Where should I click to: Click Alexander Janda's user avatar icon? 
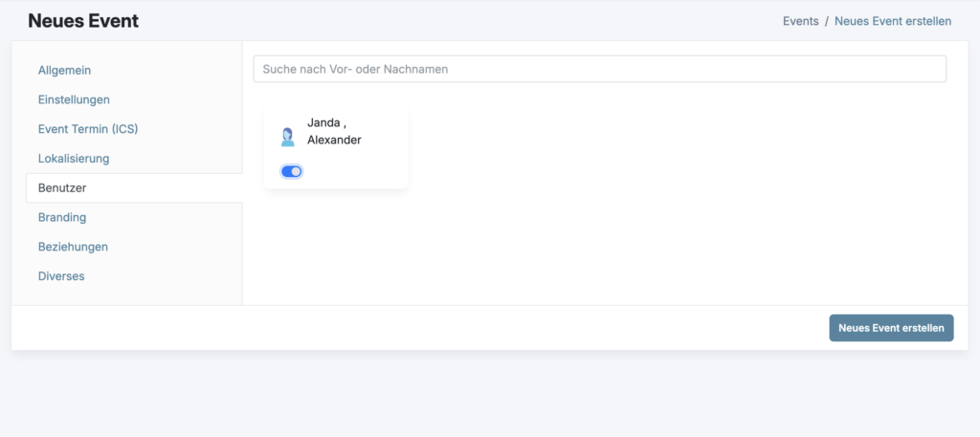287,138
